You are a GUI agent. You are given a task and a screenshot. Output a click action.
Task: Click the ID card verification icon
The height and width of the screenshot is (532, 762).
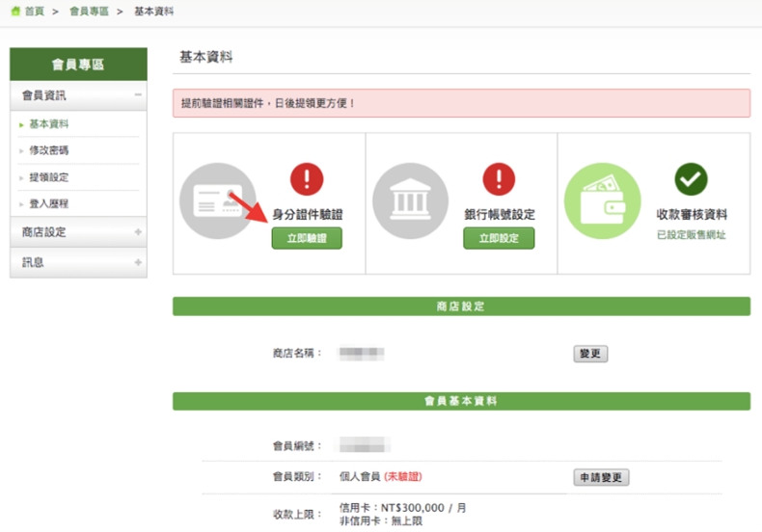coord(218,201)
